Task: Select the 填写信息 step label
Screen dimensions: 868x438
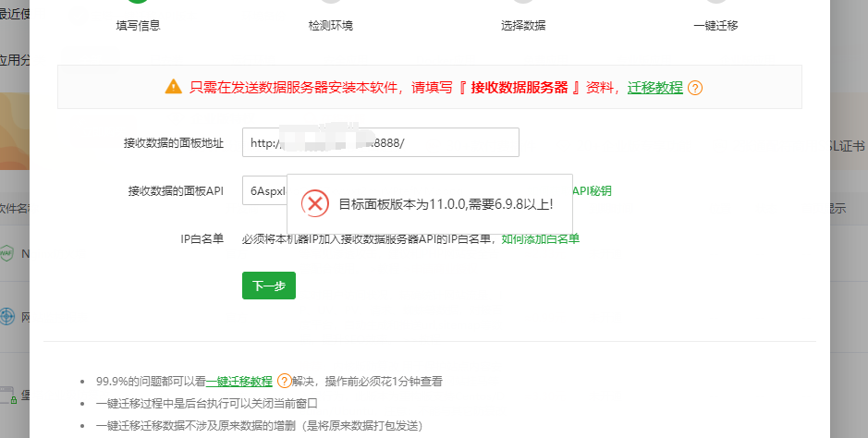Action: pos(138,26)
